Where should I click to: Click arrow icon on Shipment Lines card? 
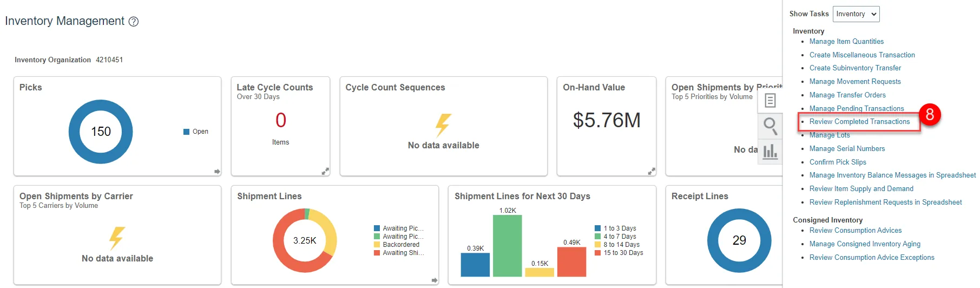point(434,280)
